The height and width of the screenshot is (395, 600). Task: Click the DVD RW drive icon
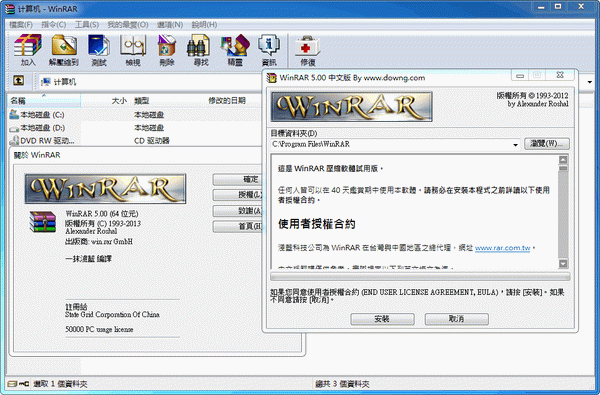point(14,140)
